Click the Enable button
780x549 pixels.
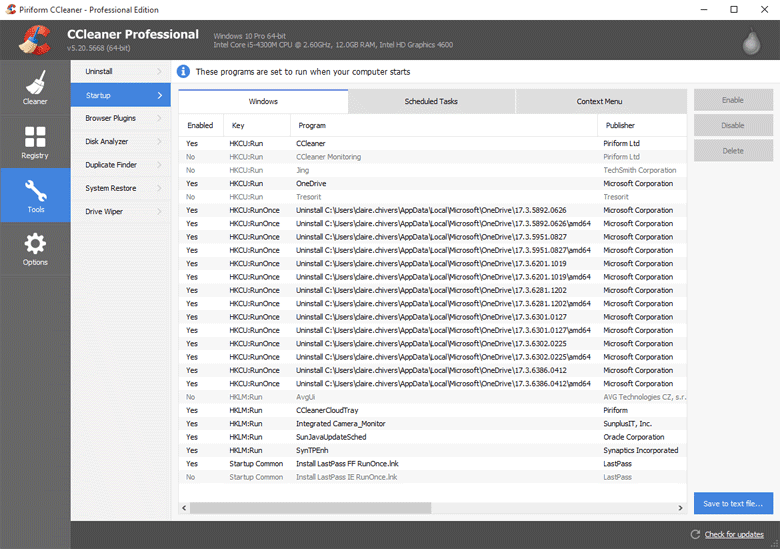[733, 100]
